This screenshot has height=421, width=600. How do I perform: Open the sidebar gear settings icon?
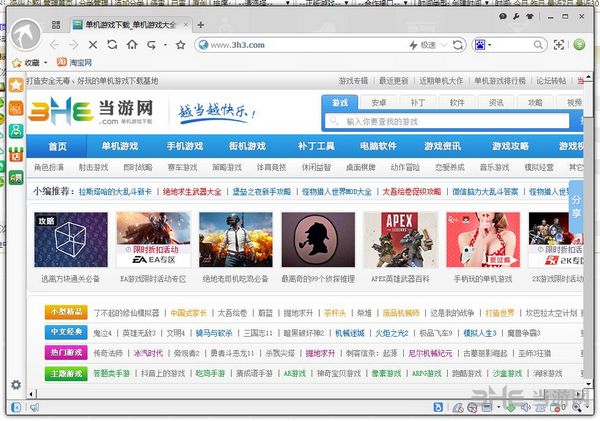pos(16,385)
